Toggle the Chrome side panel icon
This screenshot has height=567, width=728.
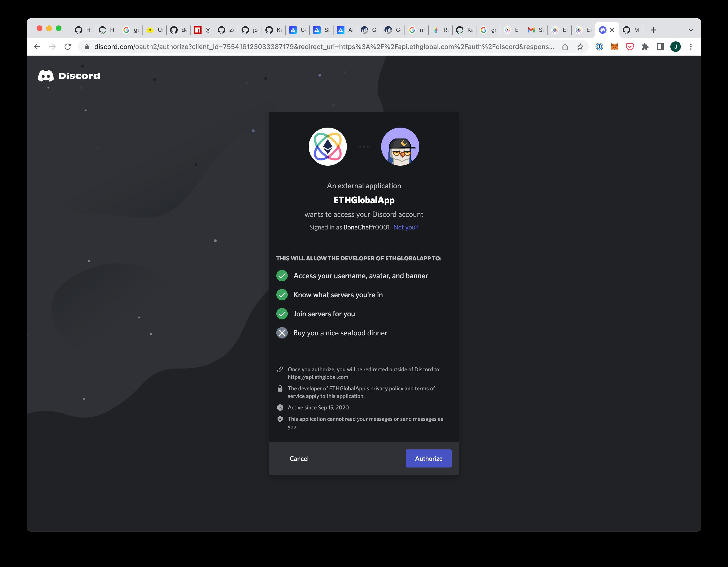coord(660,47)
